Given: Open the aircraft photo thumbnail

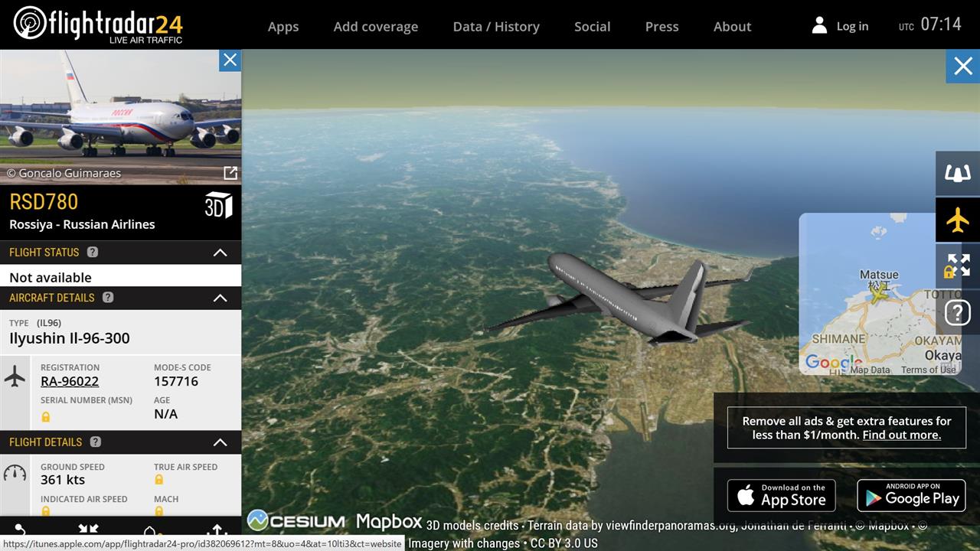Looking at the screenshot, I should click(120, 116).
